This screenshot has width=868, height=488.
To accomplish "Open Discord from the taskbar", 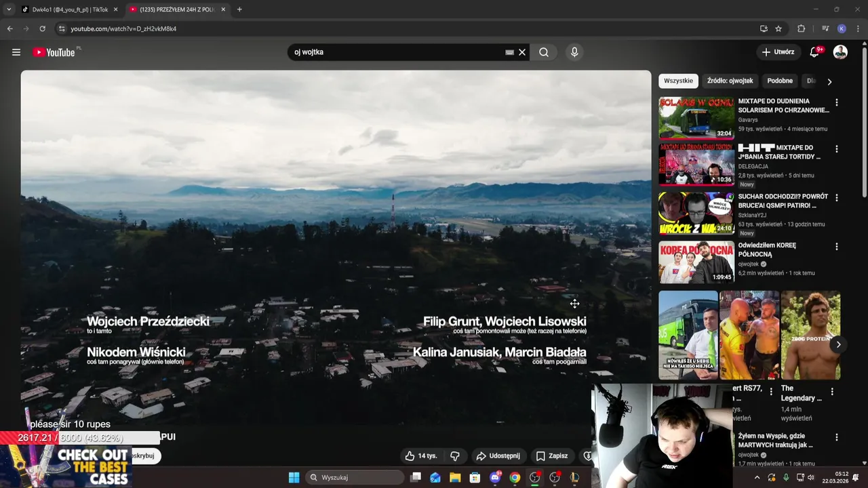I will tap(495, 478).
